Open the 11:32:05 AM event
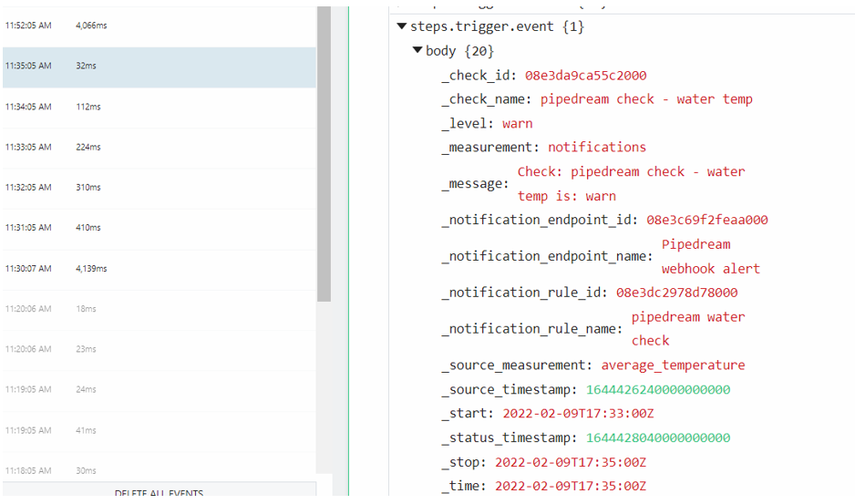This screenshot has height=504, width=855. point(160,188)
